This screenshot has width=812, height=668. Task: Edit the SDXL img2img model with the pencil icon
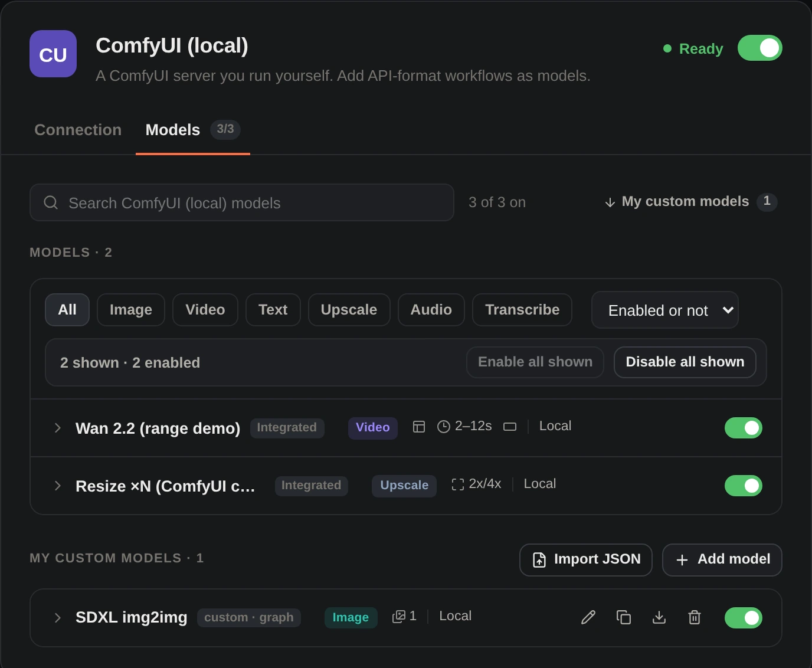tap(588, 617)
